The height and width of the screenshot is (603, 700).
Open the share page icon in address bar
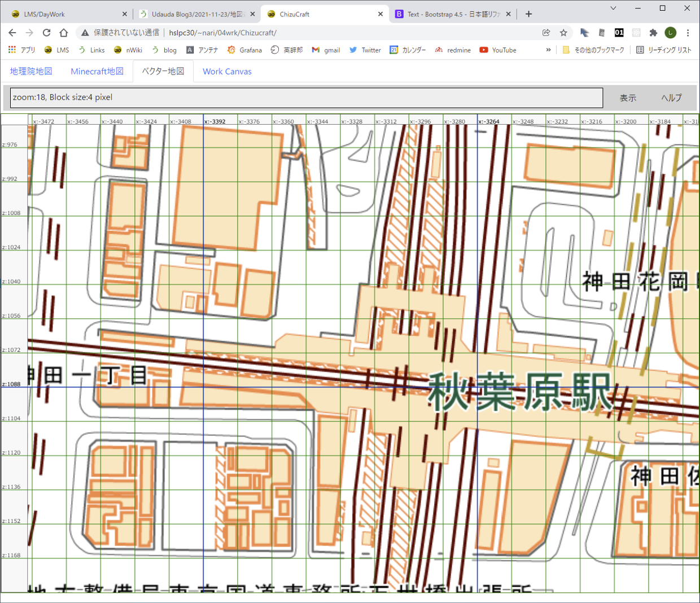click(x=546, y=33)
